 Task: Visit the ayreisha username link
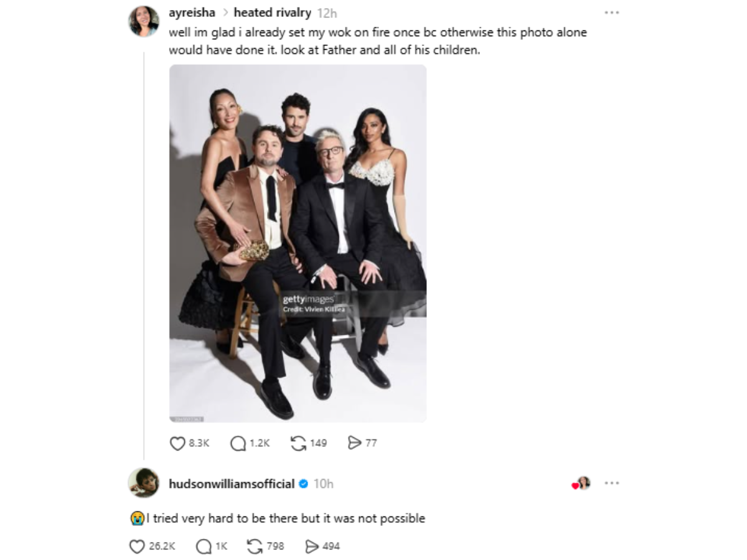click(x=192, y=13)
